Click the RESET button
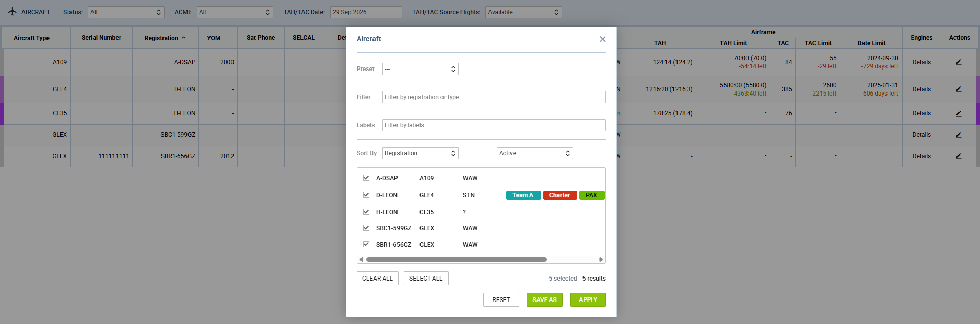980x324 pixels. click(501, 300)
